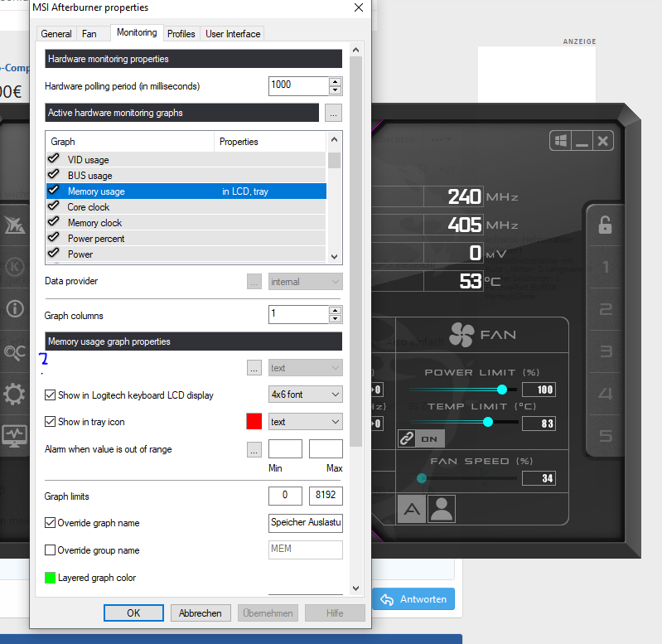Open the Afterburner settings gear icon

14,394
